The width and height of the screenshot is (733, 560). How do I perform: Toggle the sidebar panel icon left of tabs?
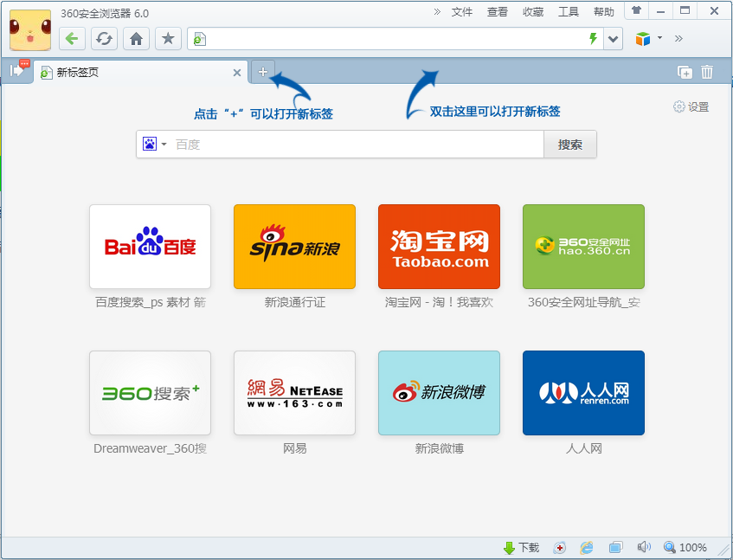point(17,72)
